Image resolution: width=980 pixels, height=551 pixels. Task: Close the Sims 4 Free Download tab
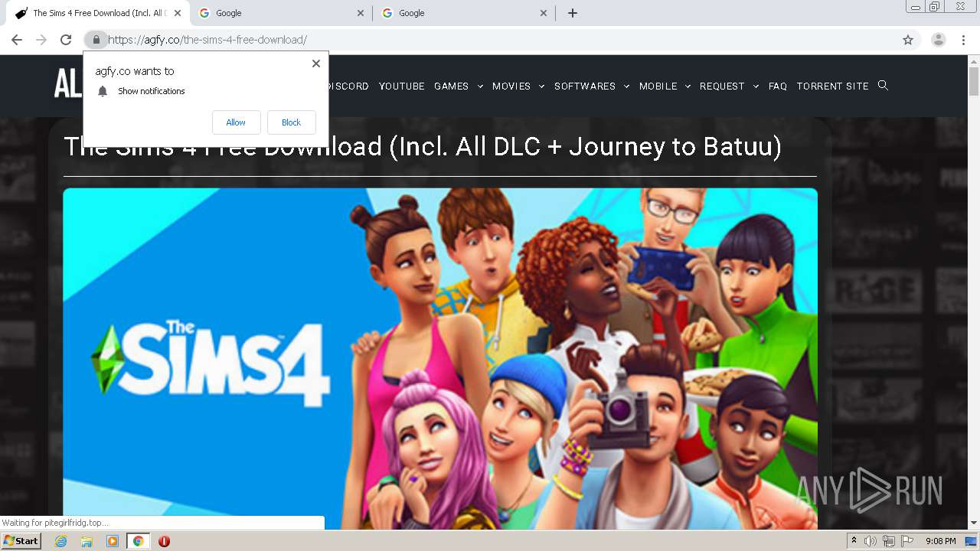pos(178,13)
